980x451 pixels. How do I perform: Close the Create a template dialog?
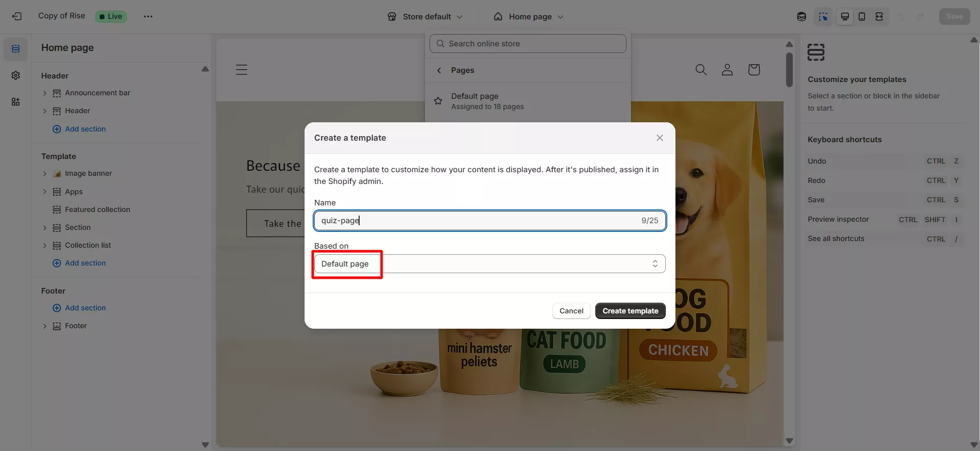click(x=660, y=138)
